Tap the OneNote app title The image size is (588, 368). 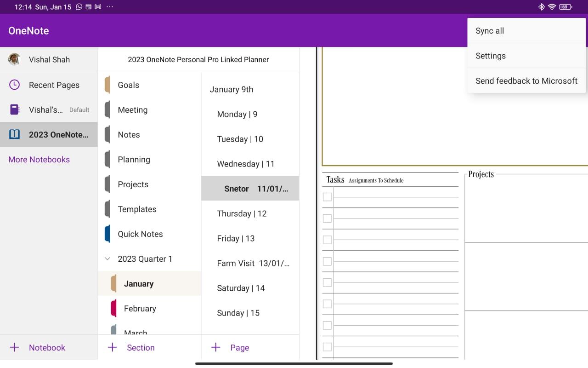point(28,31)
